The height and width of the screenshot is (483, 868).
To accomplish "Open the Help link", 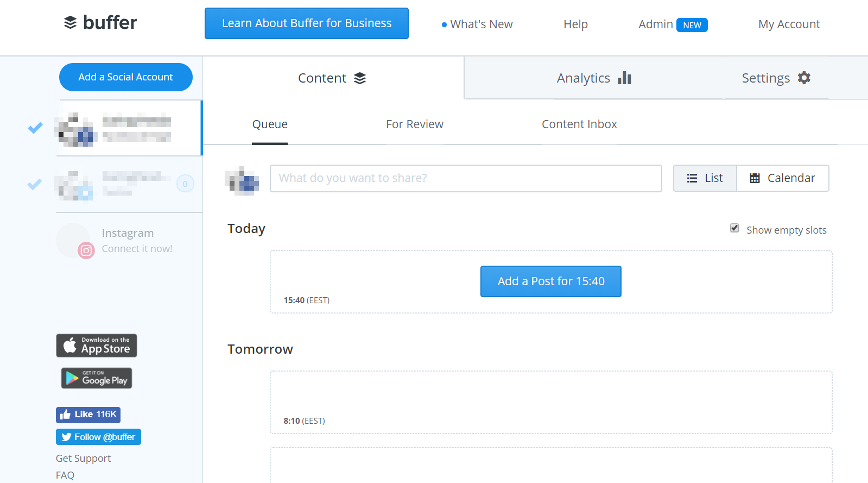I will pos(575,24).
